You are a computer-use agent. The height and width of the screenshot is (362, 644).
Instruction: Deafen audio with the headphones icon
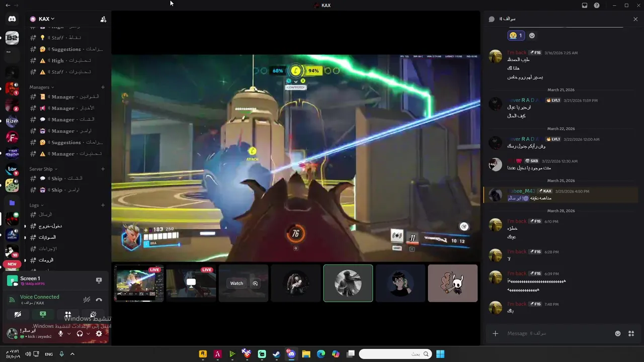tap(79, 333)
